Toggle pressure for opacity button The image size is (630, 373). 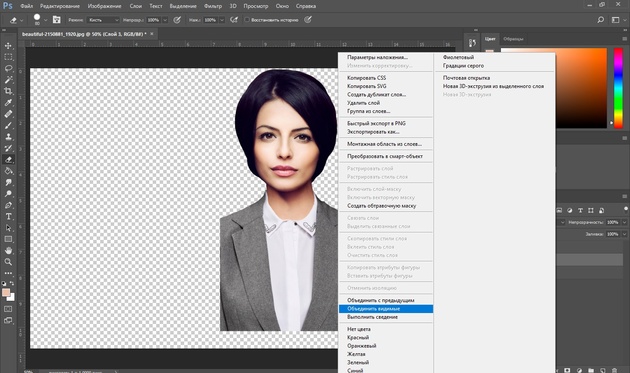click(x=177, y=20)
